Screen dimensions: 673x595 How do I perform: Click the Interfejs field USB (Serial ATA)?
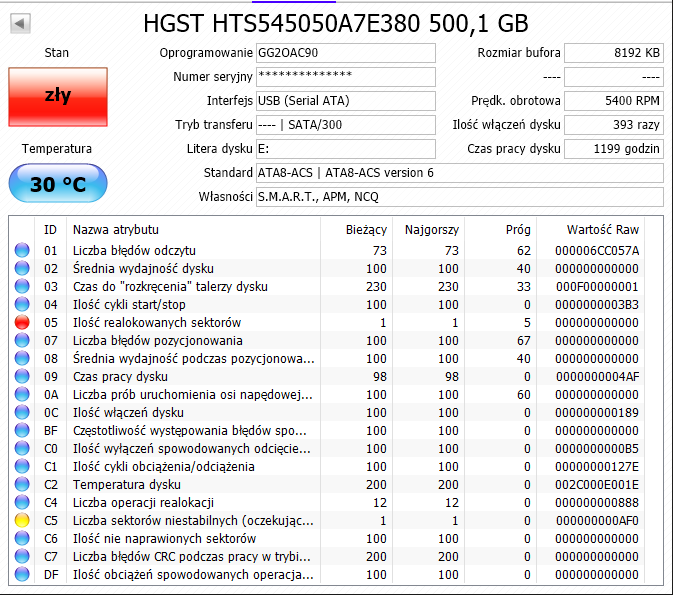tap(346, 101)
